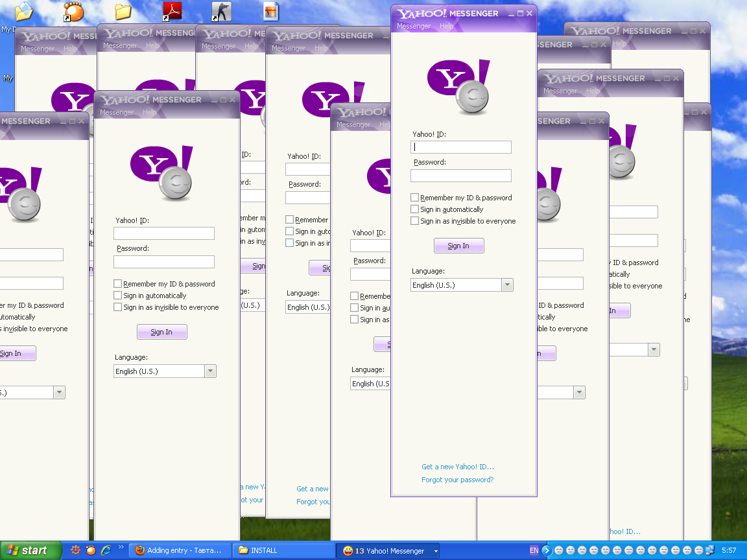Select the open-folder documents icon on desktop

click(24, 12)
